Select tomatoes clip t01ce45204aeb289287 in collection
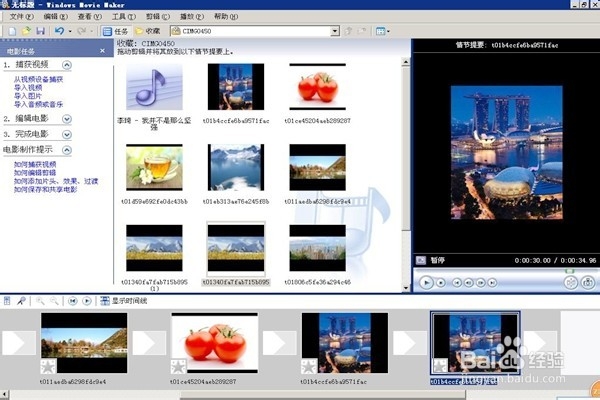The image size is (600, 400). pos(318,87)
